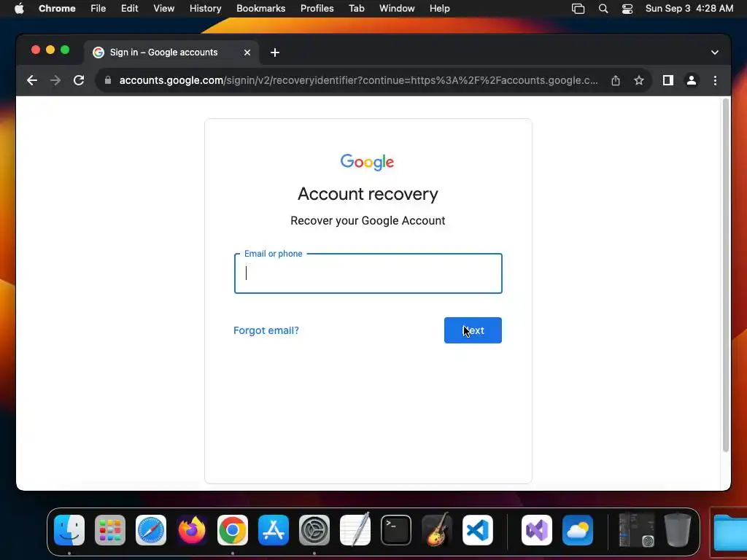Screen dimensions: 747x560
Task: Open the cloud weather app in Dock
Action: point(578,530)
